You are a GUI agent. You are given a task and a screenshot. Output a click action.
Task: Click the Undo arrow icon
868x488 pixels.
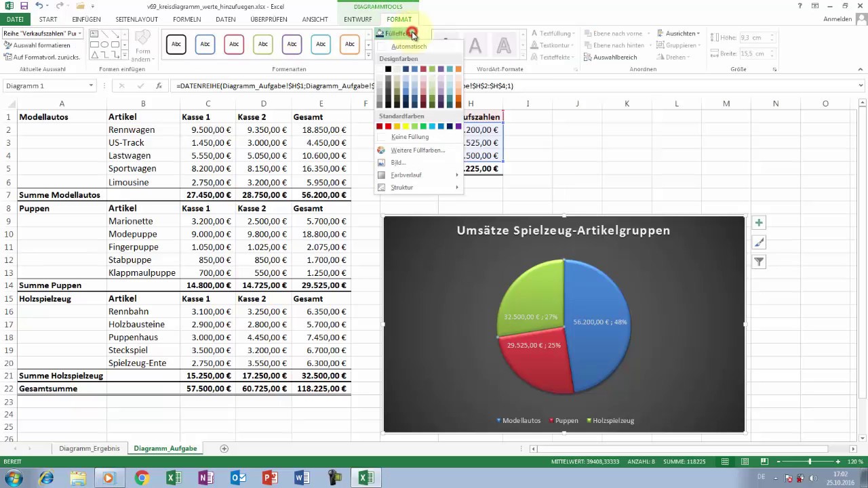[x=39, y=6]
